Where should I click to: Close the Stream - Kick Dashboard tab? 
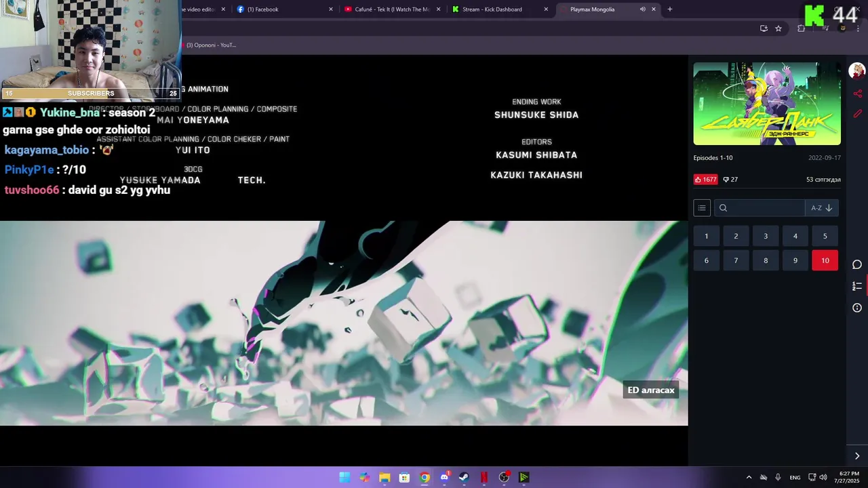[x=546, y=9]
